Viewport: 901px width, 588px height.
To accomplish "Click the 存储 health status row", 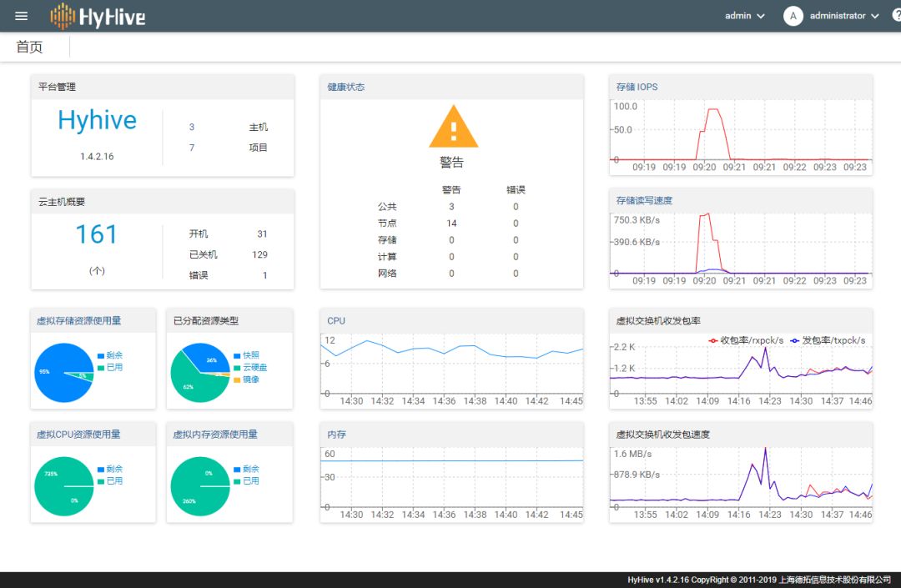I will (x=451, y=239).
